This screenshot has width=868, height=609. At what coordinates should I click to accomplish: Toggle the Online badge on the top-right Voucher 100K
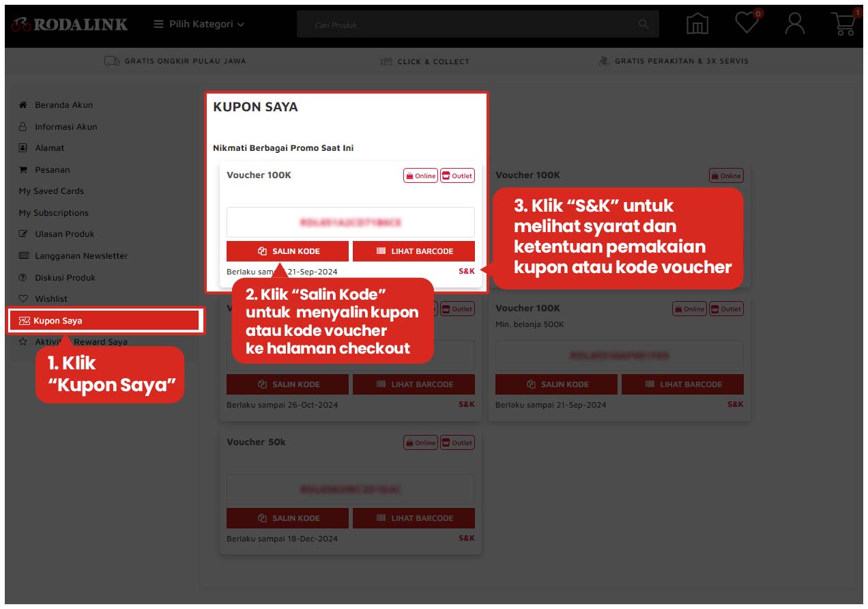tap(726, 175)
